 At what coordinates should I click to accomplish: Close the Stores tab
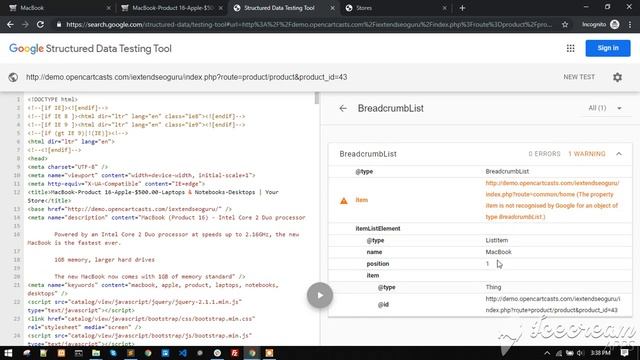(444, 8)
